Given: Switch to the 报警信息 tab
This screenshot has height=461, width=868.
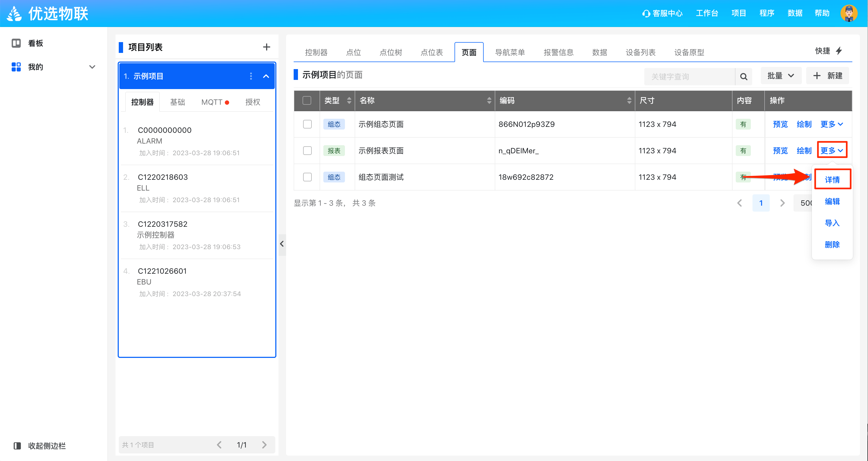Looking at the screenshot, I should (x=558, y=52).
